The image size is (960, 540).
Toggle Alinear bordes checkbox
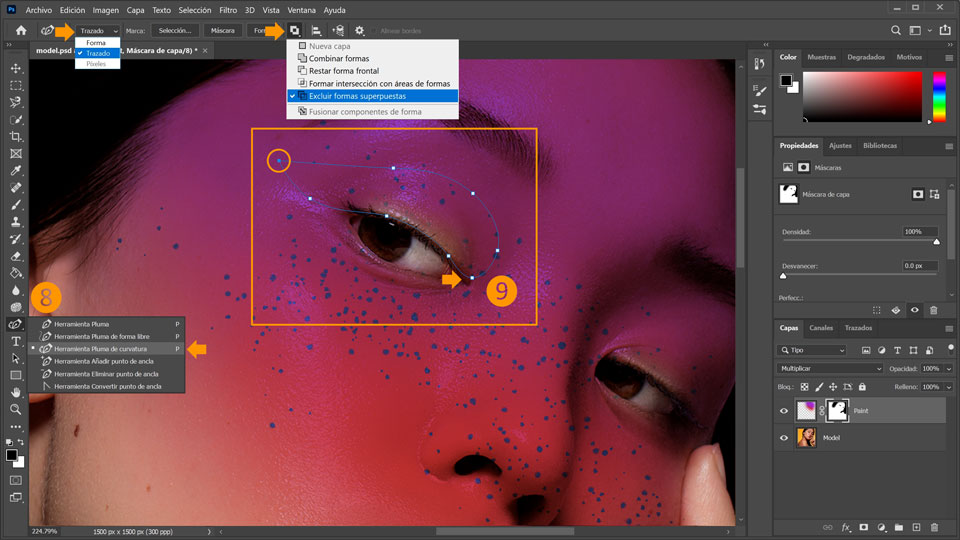373,31
